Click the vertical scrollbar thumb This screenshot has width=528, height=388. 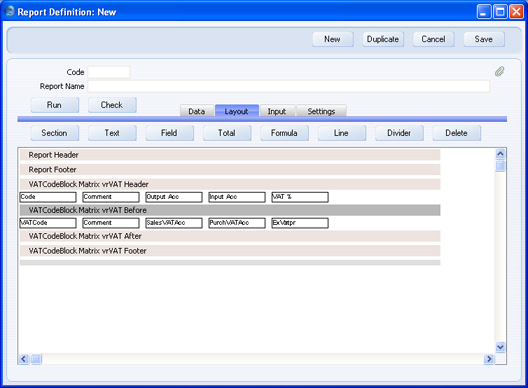click(500, 166)
